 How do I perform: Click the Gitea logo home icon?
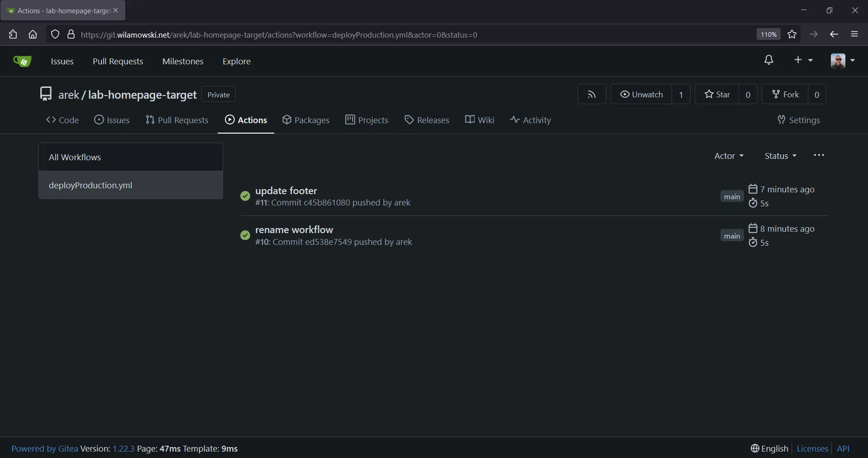click(22, 61)
